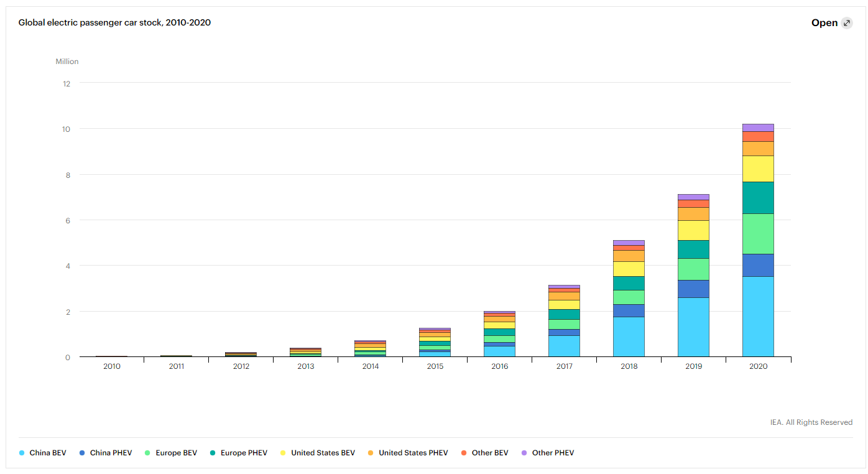The height and width of the screenshot is (474, 868).
Task: Click the 2020 Europe BEV green segment
Action: (758, 234)
